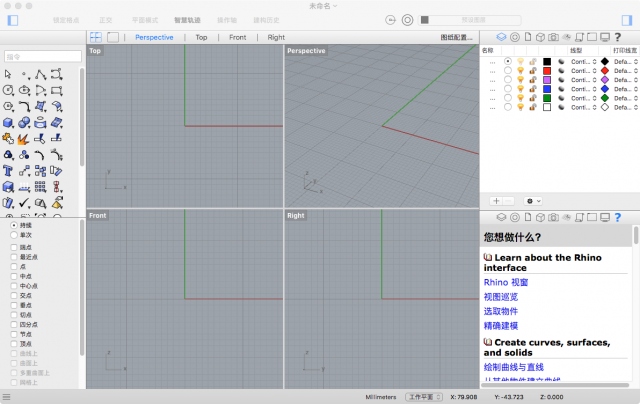Click the Join puzzle-piece tool
This screenshot has width=640, height=404.
(8, 139)
